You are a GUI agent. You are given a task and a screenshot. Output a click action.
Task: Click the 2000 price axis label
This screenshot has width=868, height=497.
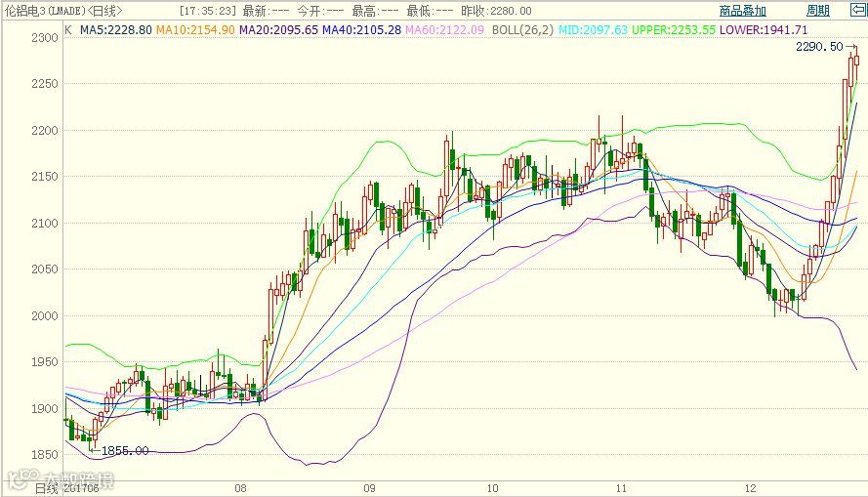click(44, 315)
